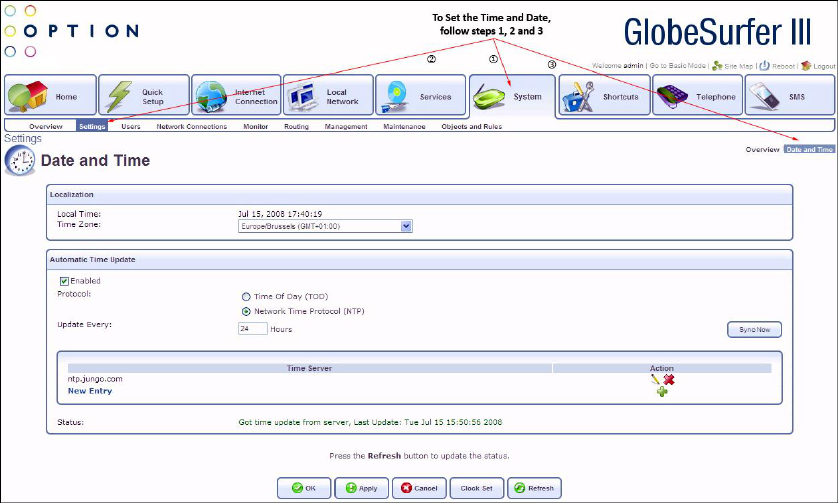Open SMS mobile phone tab

[x=789, y=95]
